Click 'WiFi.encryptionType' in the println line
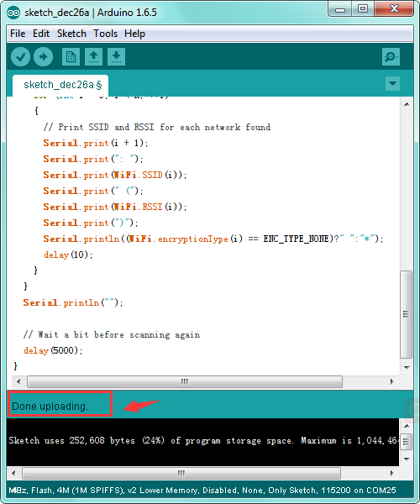Viewport: 420px width, 504px height. pos(178,239)
